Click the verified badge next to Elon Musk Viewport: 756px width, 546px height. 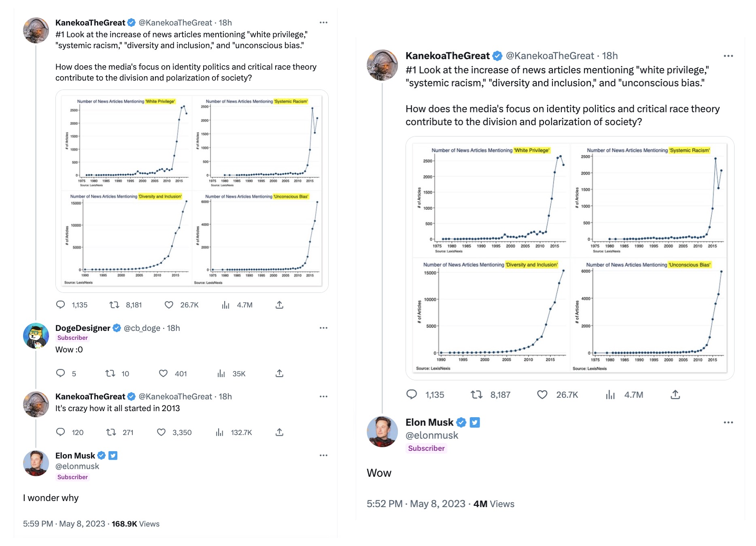click(461, 422)
